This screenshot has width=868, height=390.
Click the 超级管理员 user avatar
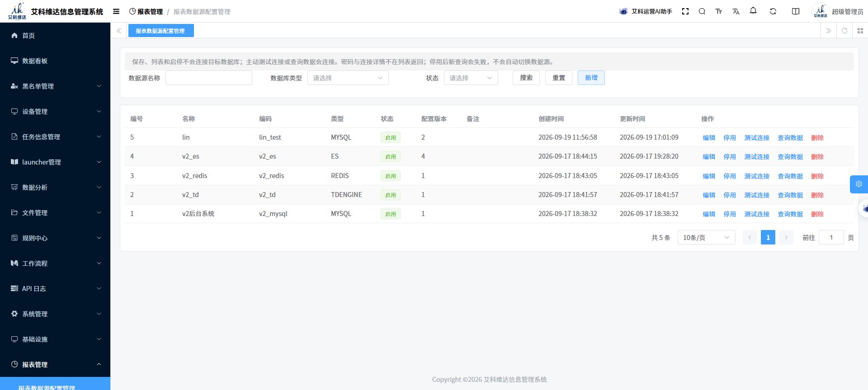point(821,11)
